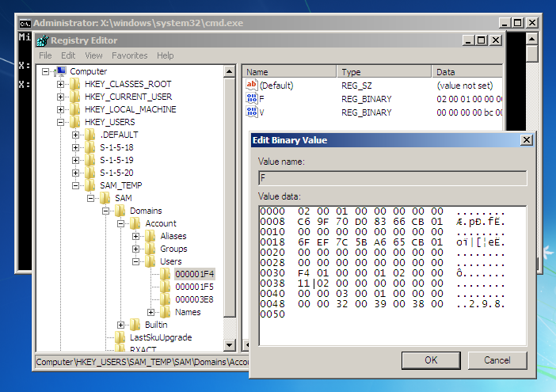The width and height of the screenshot is (556, 392).
Task: Confirm binary value edit with OK
Action: (431, 360)
